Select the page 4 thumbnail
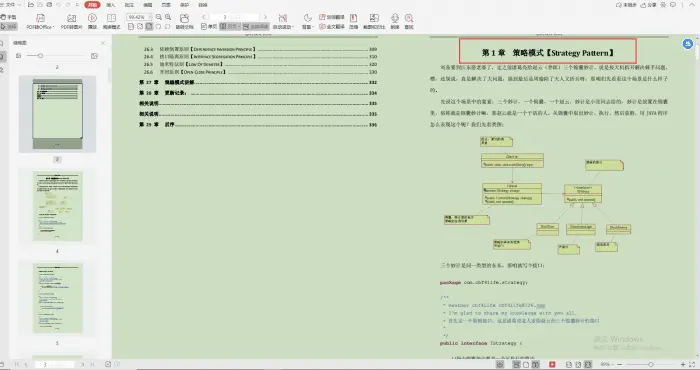 58,206
